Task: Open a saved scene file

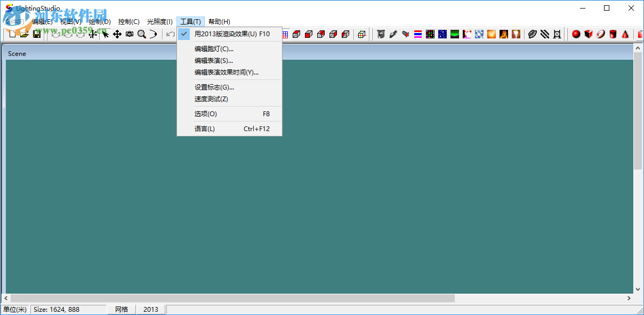Action: 25,34
